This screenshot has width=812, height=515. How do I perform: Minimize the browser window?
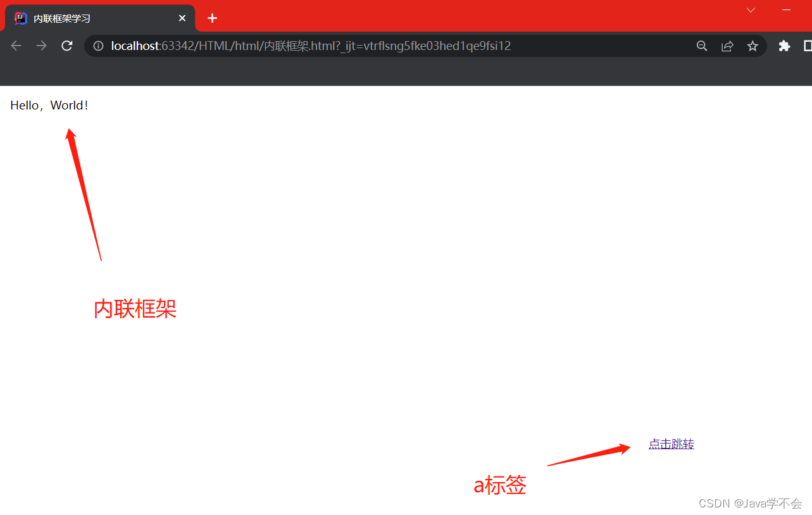point(787,9)
